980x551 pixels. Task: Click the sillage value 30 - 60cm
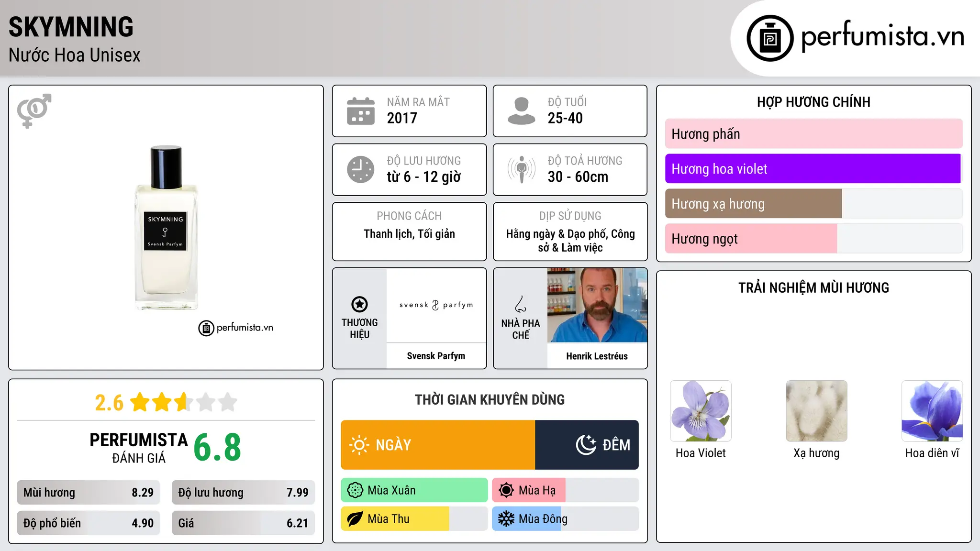pyautogui.click(x=578, y=177)
